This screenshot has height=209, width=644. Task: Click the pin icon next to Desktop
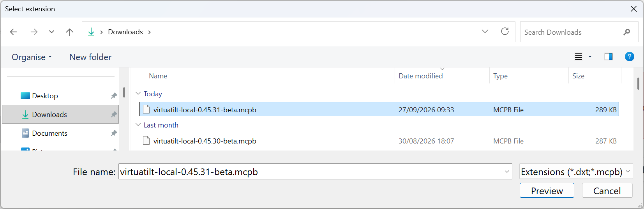click(114, 96)
